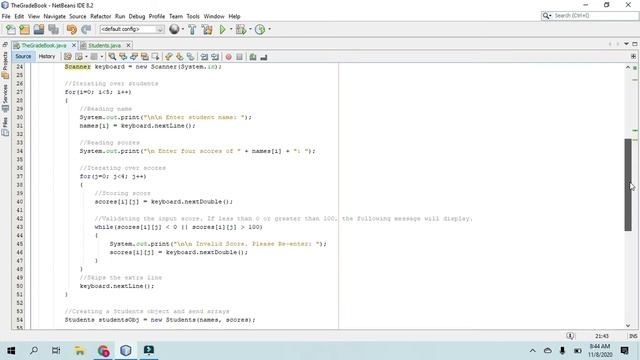Image resolution: width=640 pixels, height=360 pixels.
Task: Open the File menu
Action: click(x=6, y=16)
